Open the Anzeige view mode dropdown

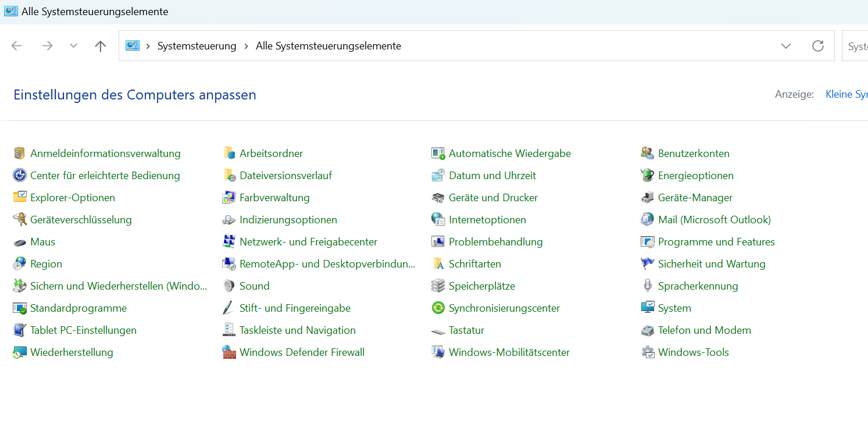tap(846, 94)
